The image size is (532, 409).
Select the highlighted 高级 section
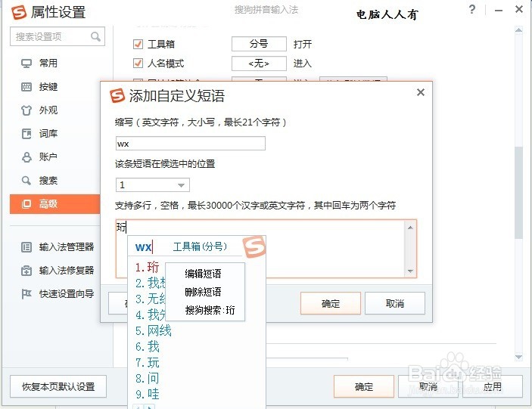(x=55, y=204)
